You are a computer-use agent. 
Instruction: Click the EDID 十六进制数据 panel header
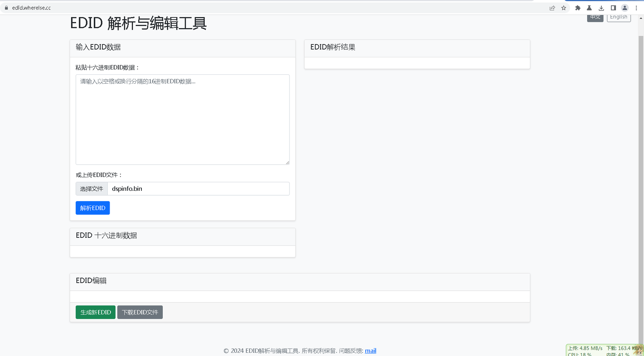[x=182, y=237]
